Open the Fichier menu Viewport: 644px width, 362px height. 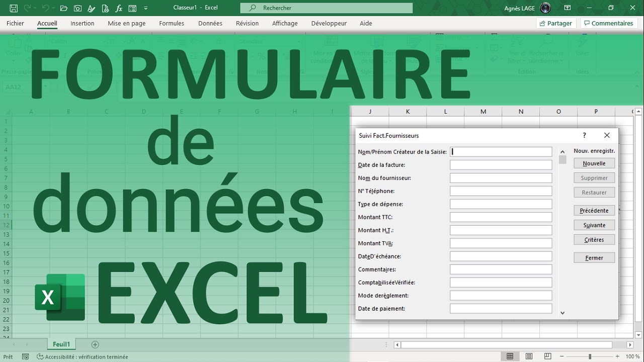[x=15, y=23]
